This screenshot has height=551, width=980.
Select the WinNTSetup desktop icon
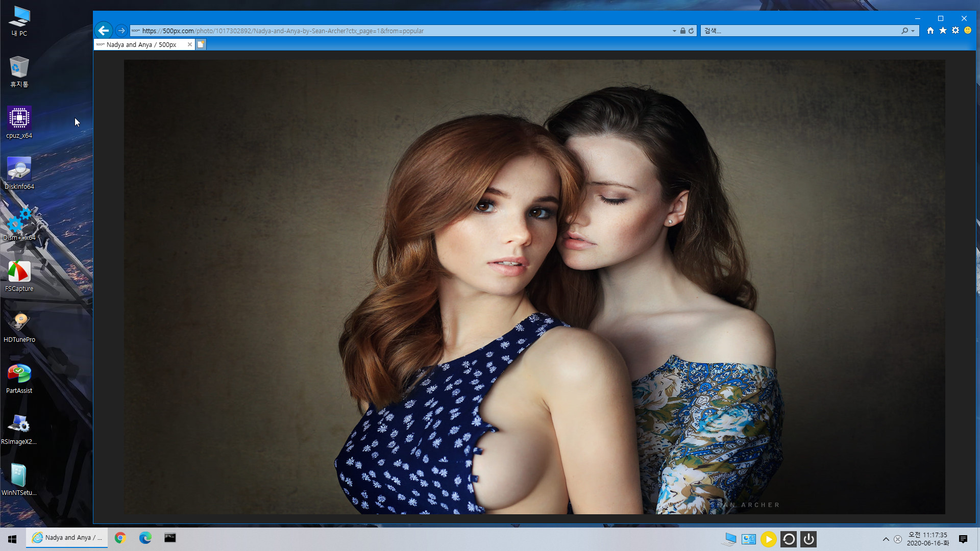(x=19, y=480)
